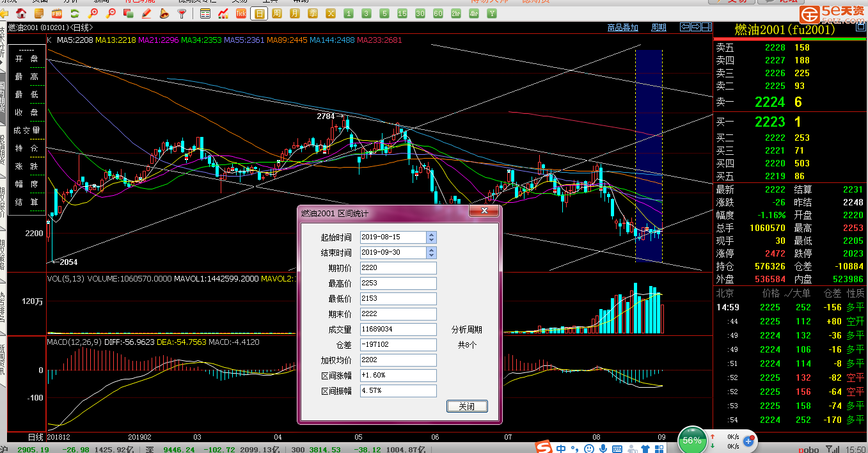Select the weekly (周) K-line period

277,13
